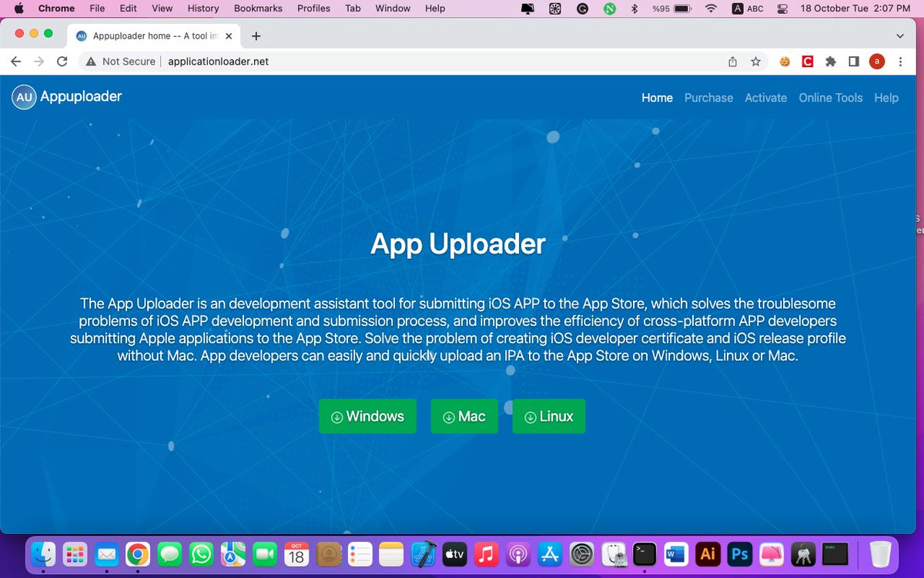Open the red C extension icon
Screen dimensions: 924x578
808,62
